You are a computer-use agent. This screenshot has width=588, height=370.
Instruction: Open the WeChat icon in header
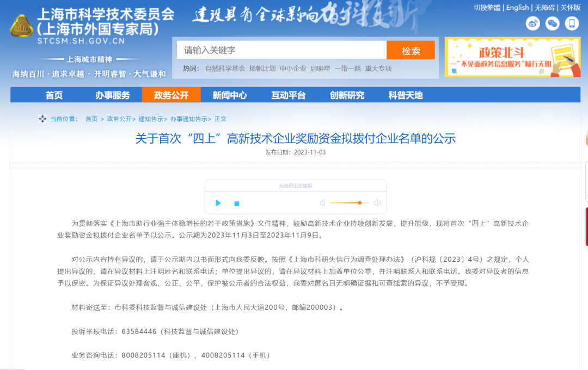pyautogui.click(x=552, y=23)
